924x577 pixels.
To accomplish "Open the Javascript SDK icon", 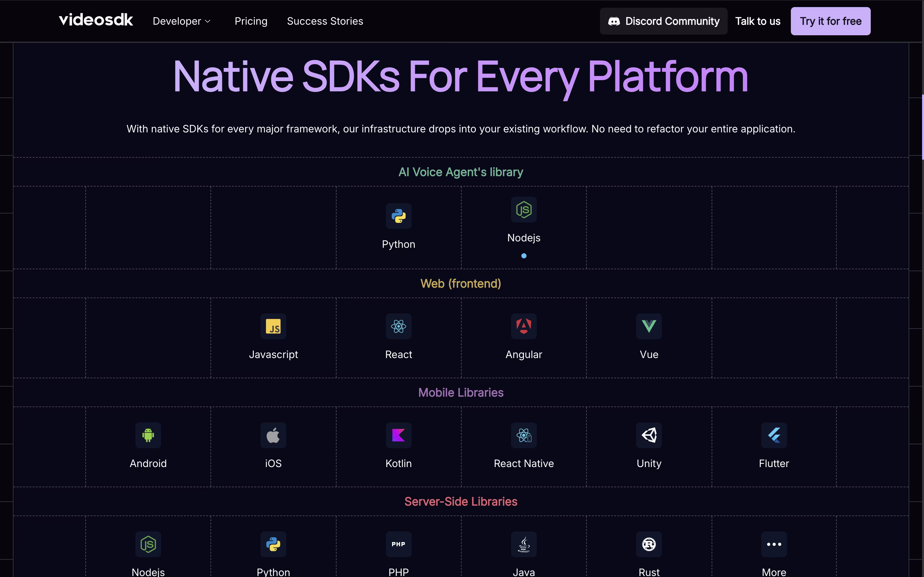I will [x=273, y=326].
